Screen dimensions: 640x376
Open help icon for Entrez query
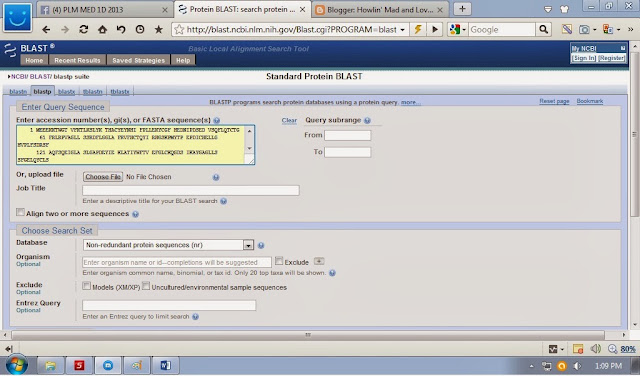click(x=196, y=317)
